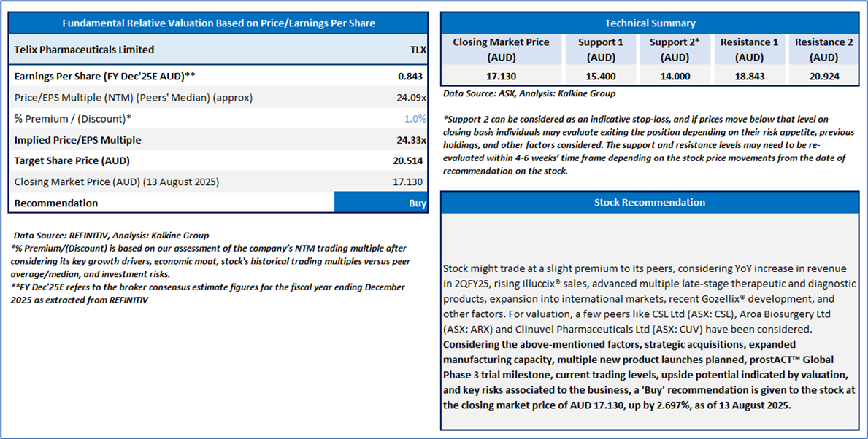Click the Technical Summary header bar
The image size is (868, 439).
pos(650,23)
